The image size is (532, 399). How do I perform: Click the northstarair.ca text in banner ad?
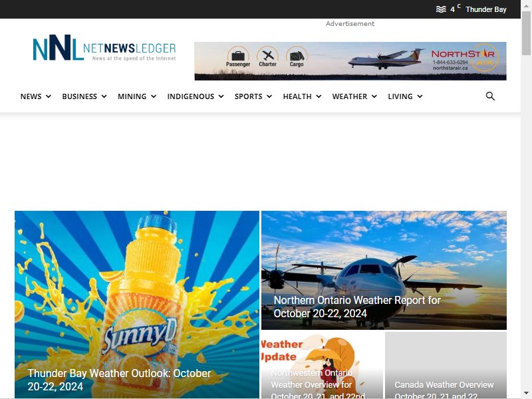(x=450, y=68)
